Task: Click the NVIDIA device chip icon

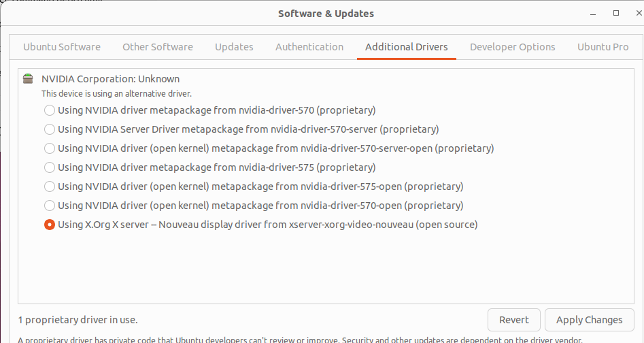Action: 28,78
